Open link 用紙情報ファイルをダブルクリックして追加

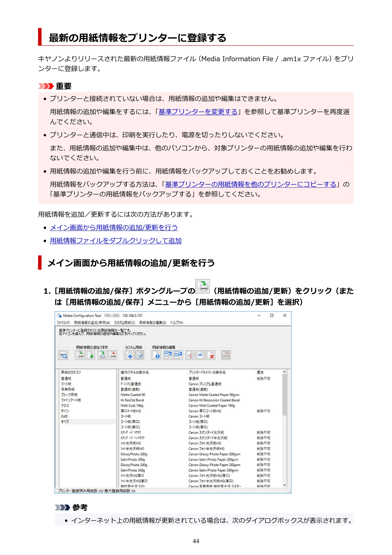click(116, 241)
